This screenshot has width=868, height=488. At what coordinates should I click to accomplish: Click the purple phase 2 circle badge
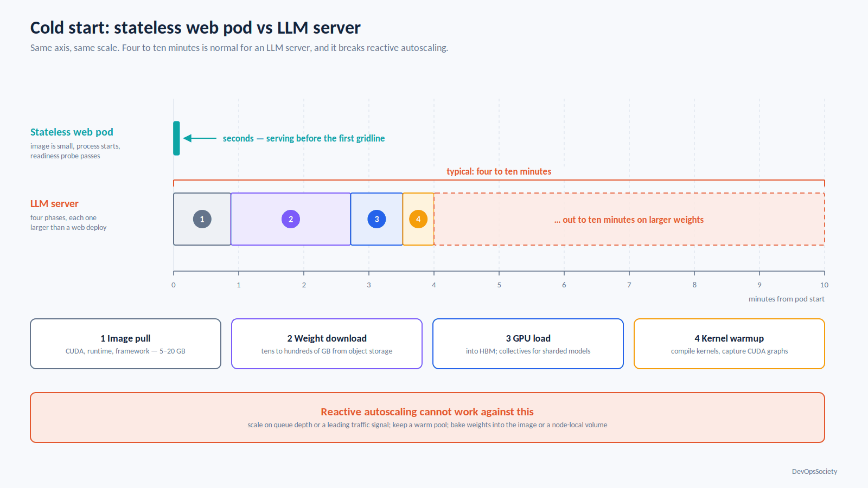[x=291, y=219]
